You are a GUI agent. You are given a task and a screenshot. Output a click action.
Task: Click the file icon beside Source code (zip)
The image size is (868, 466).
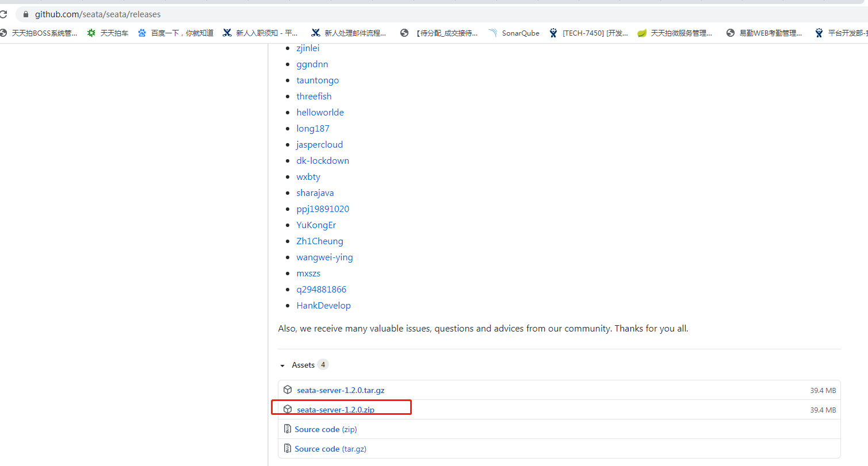[288, 429]
